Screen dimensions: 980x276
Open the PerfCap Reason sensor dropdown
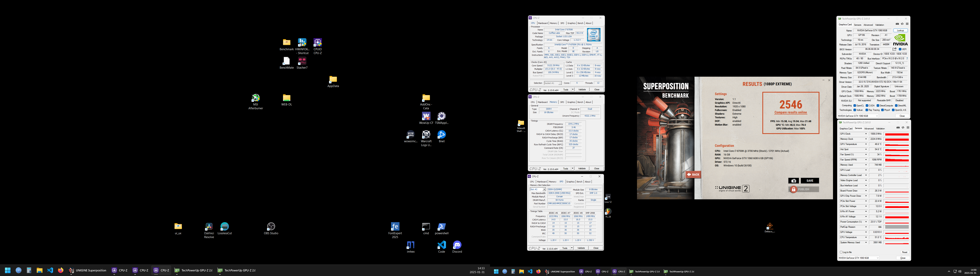(x=866, y=227)
